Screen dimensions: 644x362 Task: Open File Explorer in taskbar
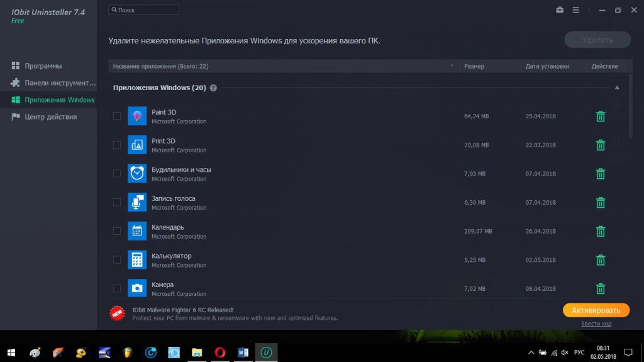(197, 353)
